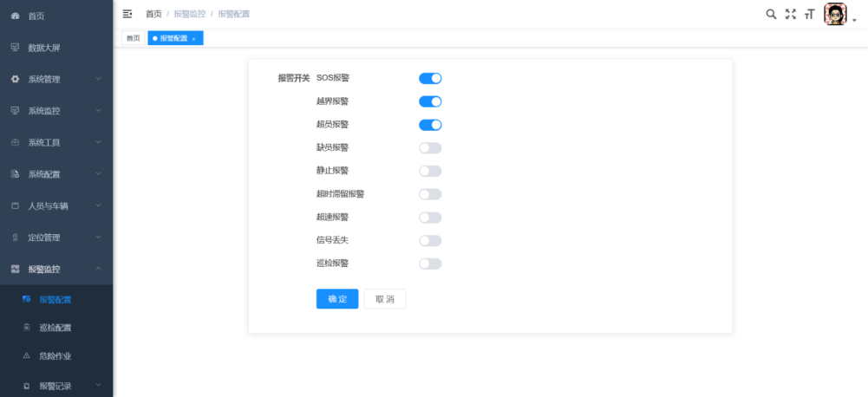Turn off the 越界报警 switch
The image size is (868, 397).
click(430, 101)
